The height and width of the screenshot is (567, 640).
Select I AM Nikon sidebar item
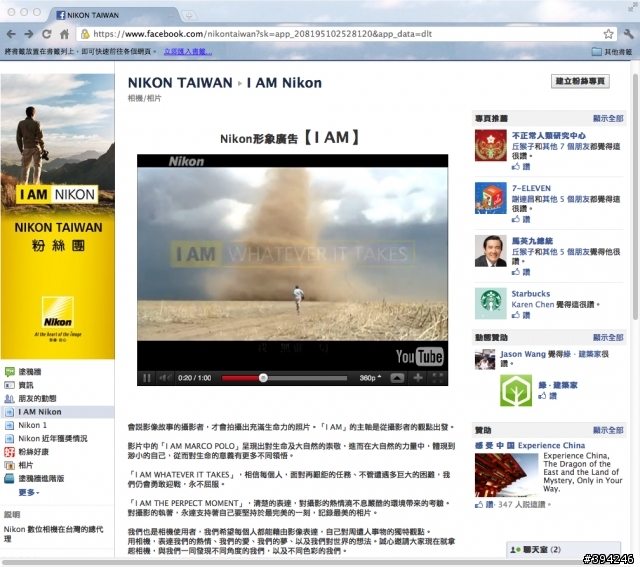(57, 412)
